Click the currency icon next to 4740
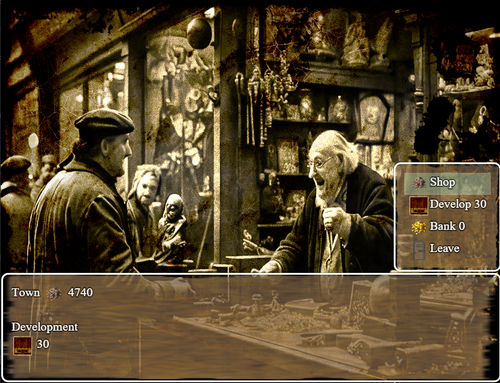 point(54,293)
